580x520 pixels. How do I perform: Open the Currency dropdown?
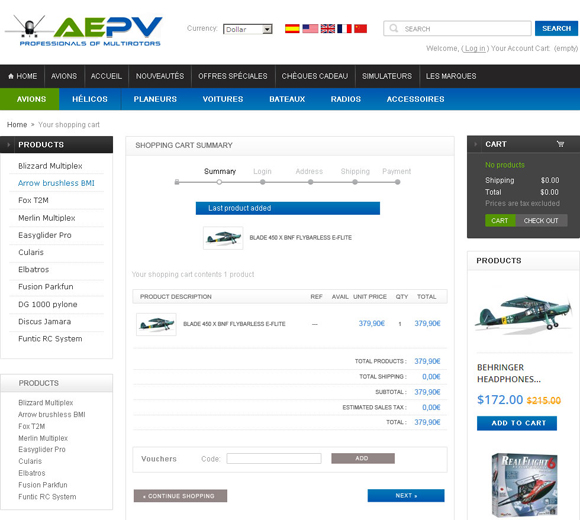click(x=248, y=29)
